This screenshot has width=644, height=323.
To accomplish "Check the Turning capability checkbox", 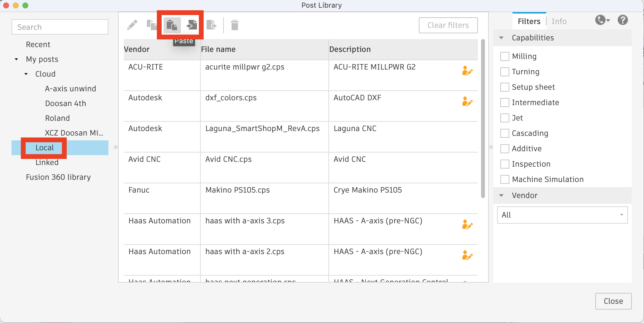I will (x=504, y=71).
